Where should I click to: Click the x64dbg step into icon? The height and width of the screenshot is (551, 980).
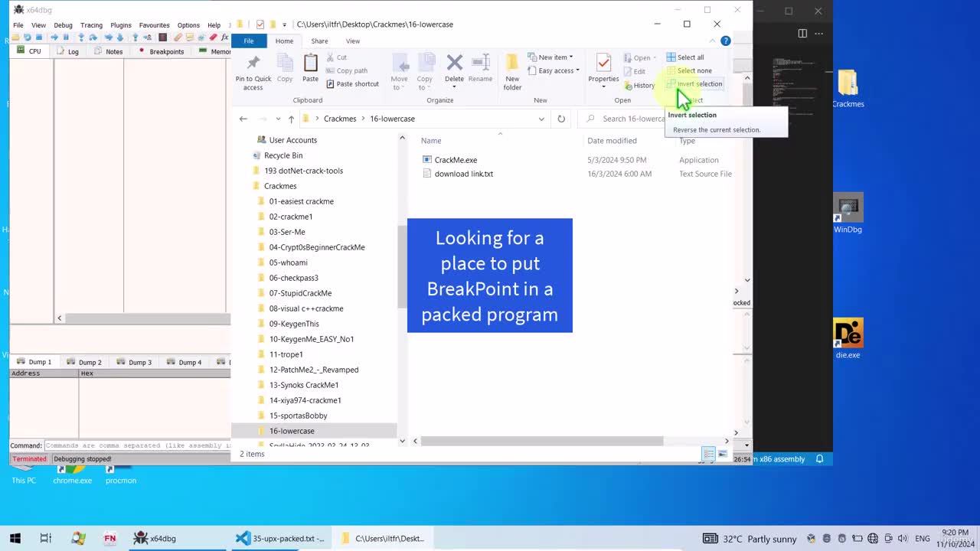coord(81,37)
